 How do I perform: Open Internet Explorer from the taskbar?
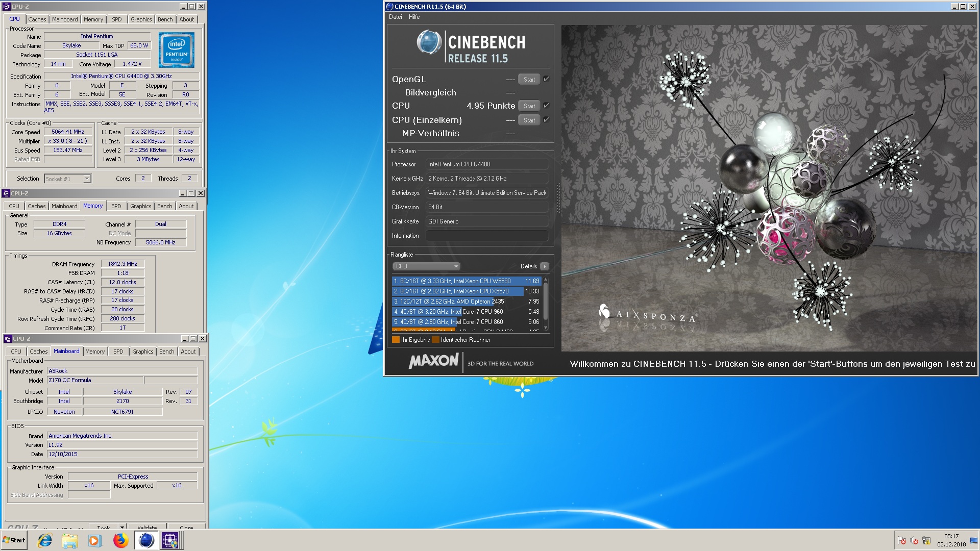click(45, 540)
